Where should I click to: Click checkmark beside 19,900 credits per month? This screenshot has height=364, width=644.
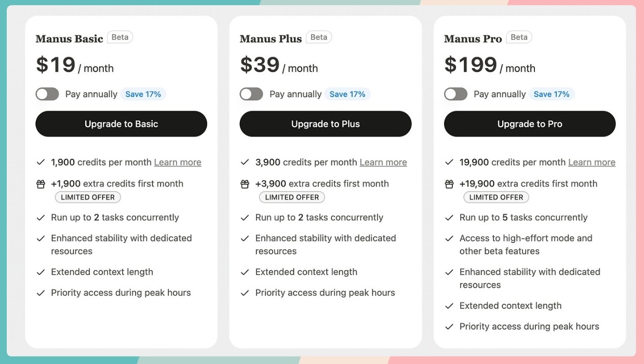(449, 163)
